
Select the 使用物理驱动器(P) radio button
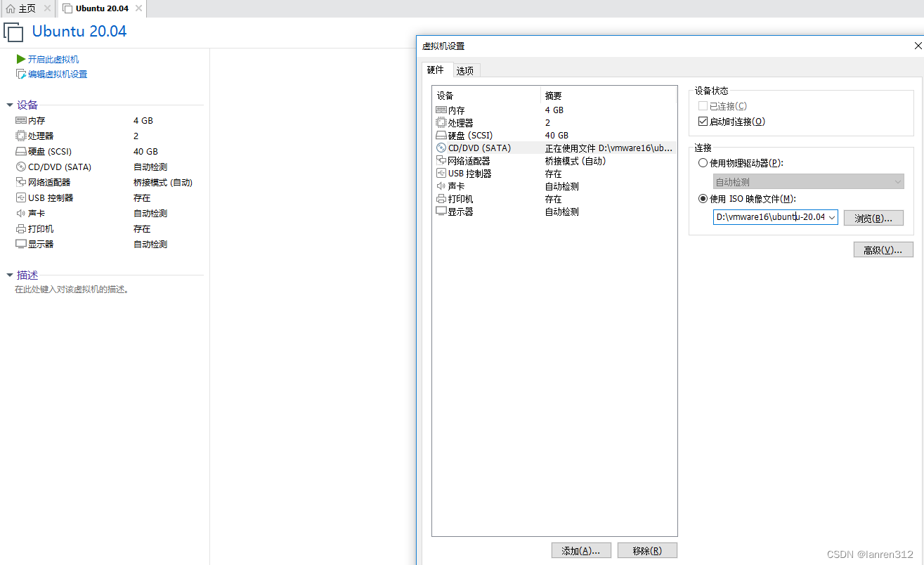(x=703, y=163)
